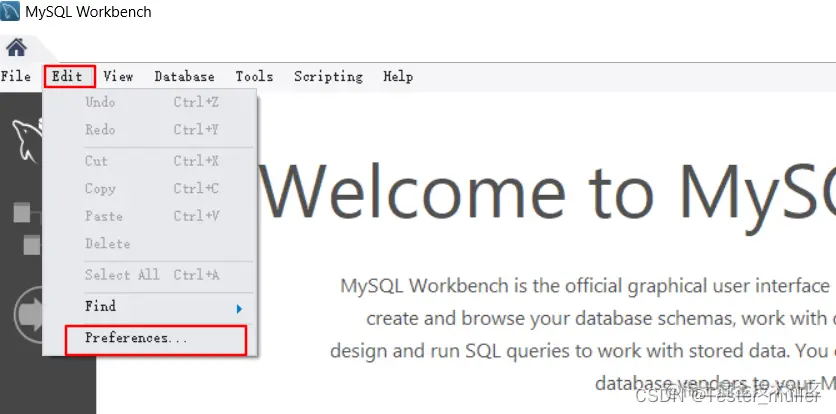Click the dolphin logo in the sidebar

coord(27,140)
